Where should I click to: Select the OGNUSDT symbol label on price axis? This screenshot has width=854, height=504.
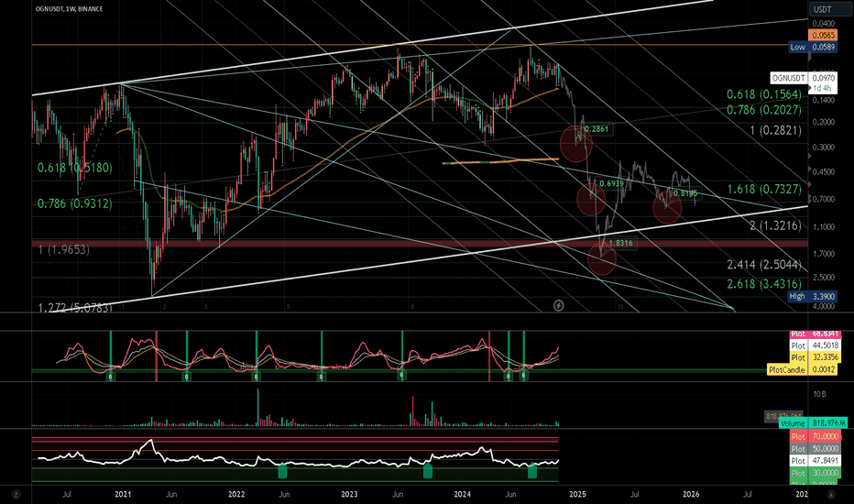click(789, 78)
